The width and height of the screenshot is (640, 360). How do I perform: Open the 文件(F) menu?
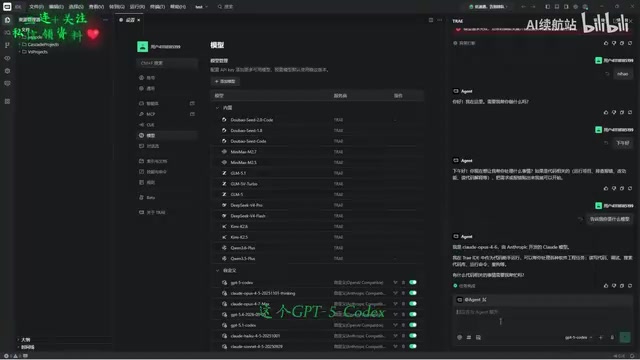pyautogui.click(x=36, y=7)
